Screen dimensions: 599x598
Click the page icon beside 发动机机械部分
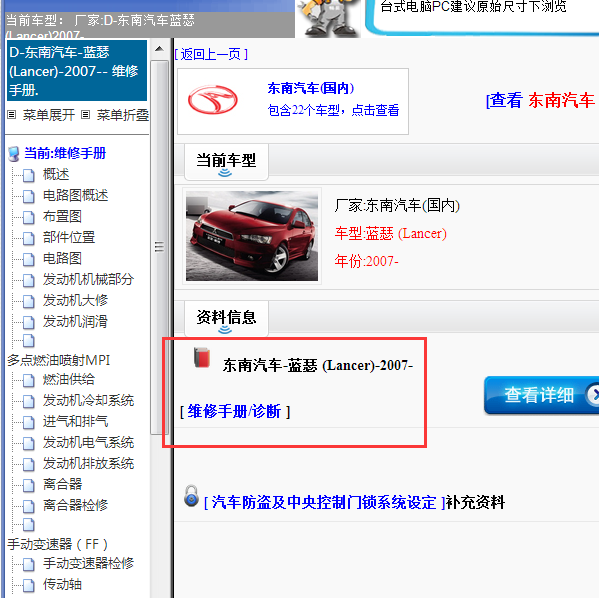(28, 280)
